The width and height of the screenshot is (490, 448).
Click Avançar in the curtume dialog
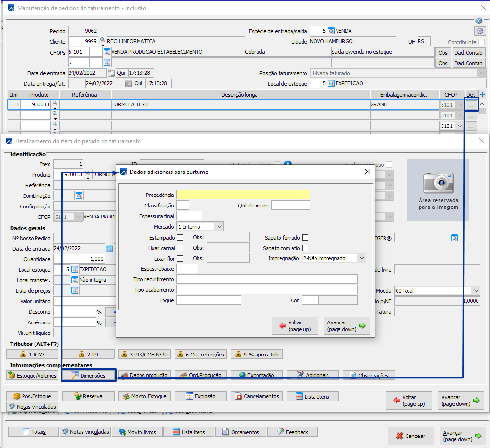[346, 326]
